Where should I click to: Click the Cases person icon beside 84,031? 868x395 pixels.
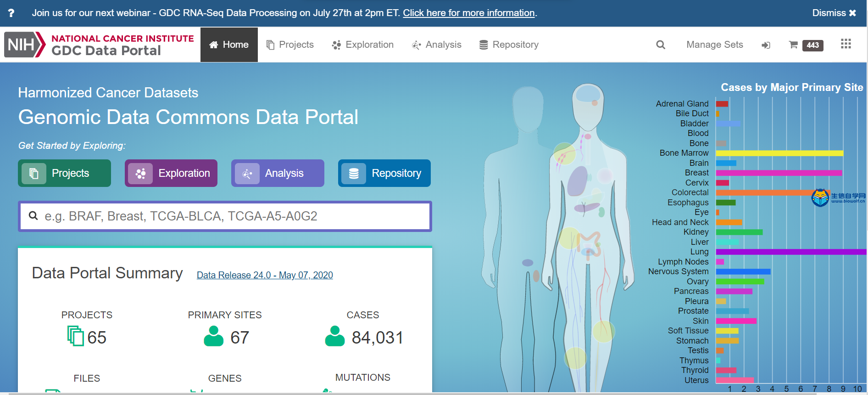tap(335, 336)
